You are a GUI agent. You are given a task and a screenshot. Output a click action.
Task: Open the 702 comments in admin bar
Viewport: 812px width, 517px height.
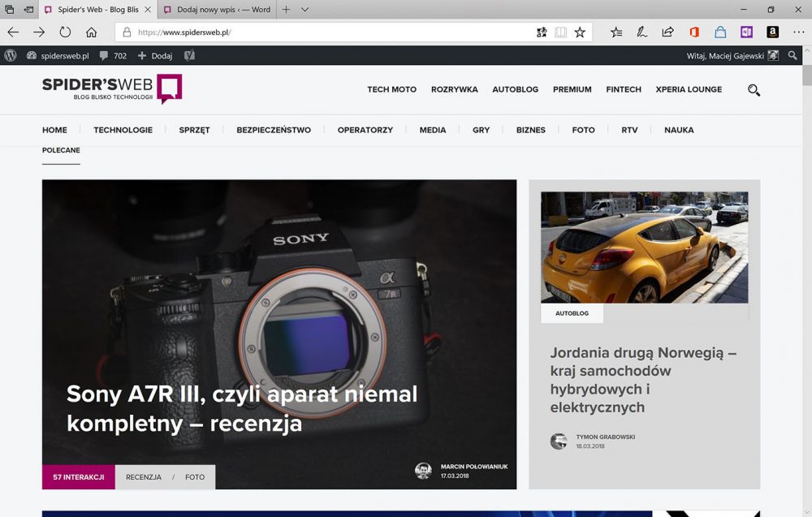pyautogui.click(x=113, y=55)
